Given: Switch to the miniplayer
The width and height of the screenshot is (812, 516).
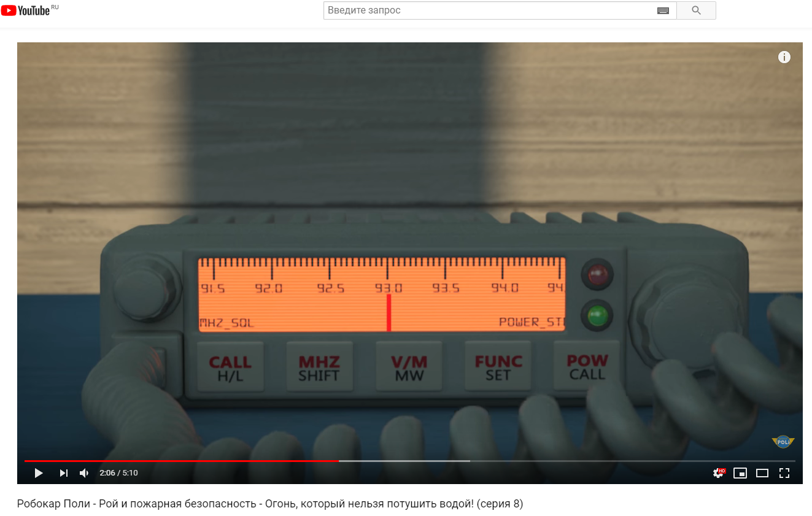Looking at the screenshot, I should tap(740, 473).
